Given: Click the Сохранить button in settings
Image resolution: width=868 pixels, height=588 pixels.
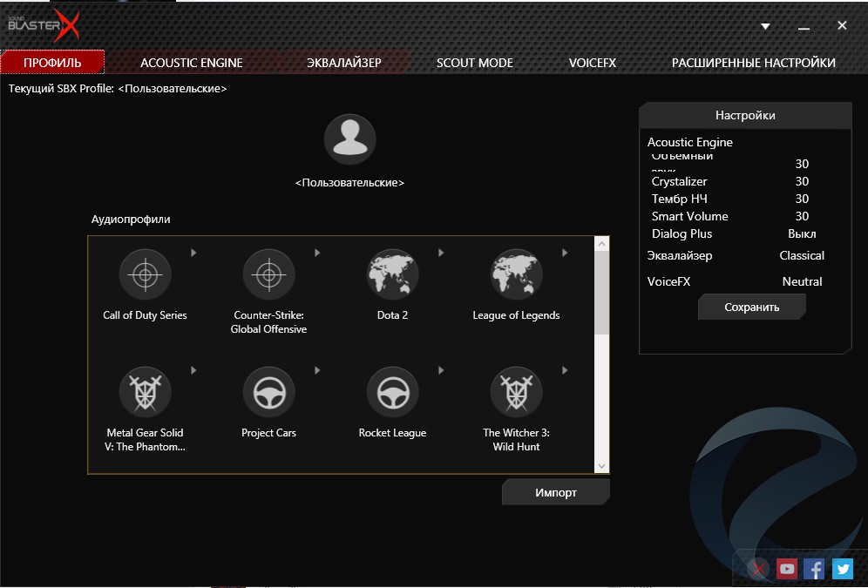Looking at the screenshot, I should pyautogui.click(x=751, y=307).
